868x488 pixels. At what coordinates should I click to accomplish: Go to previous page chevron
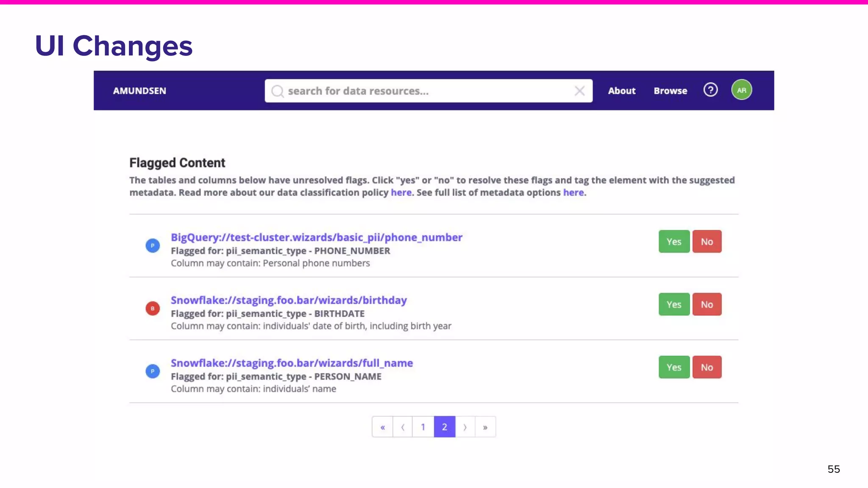click(403, 427)
